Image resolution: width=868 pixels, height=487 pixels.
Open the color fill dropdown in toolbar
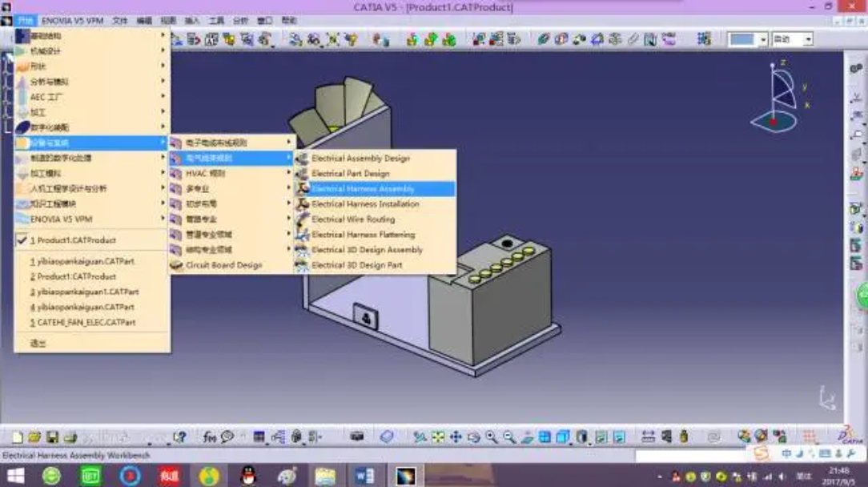[x=763, y=39]
